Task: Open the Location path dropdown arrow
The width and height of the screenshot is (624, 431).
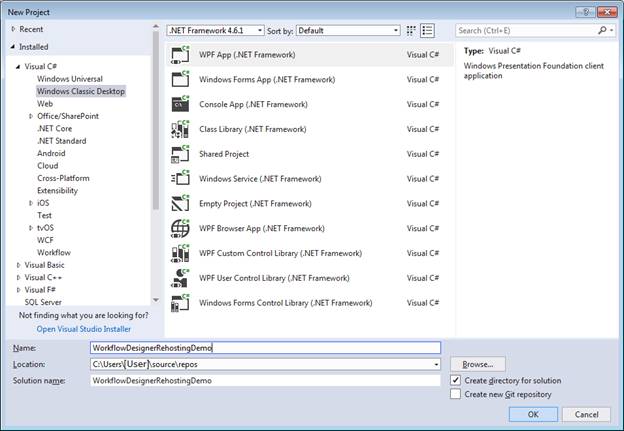Action: (436, 364)
